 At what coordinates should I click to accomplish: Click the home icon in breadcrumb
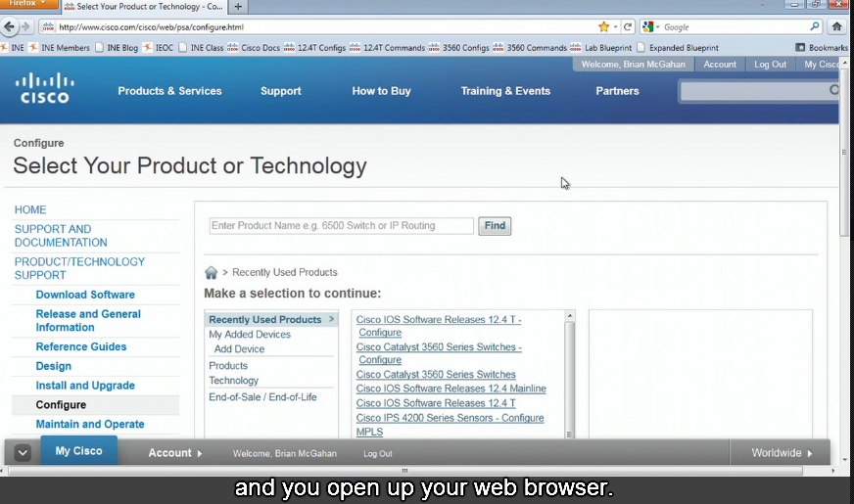click(x=211, y=272)
